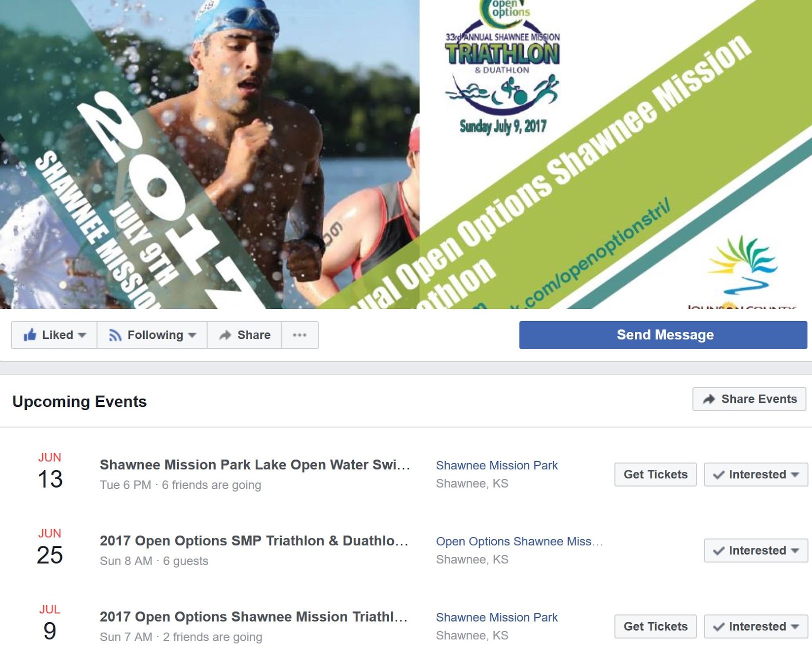The height and width of the screenshot is (658, 812).
Task: Get Tickets for the June 13 swim event
Action: (655, 474)
